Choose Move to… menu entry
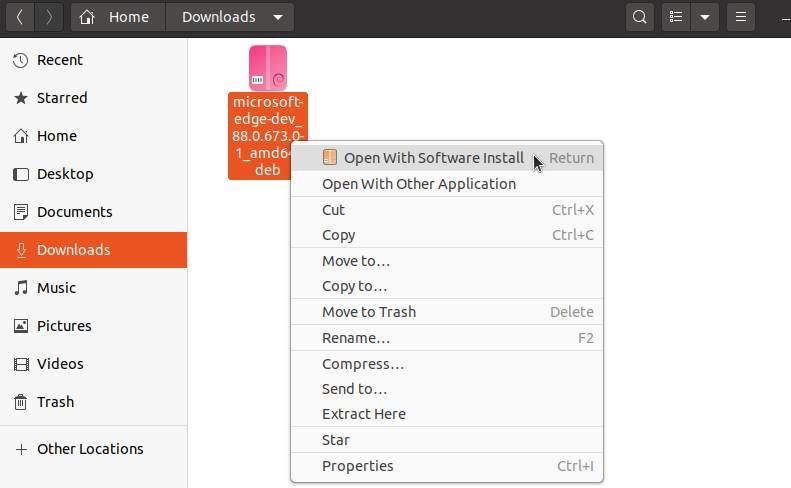791x488 pixels. coord(447,261)
